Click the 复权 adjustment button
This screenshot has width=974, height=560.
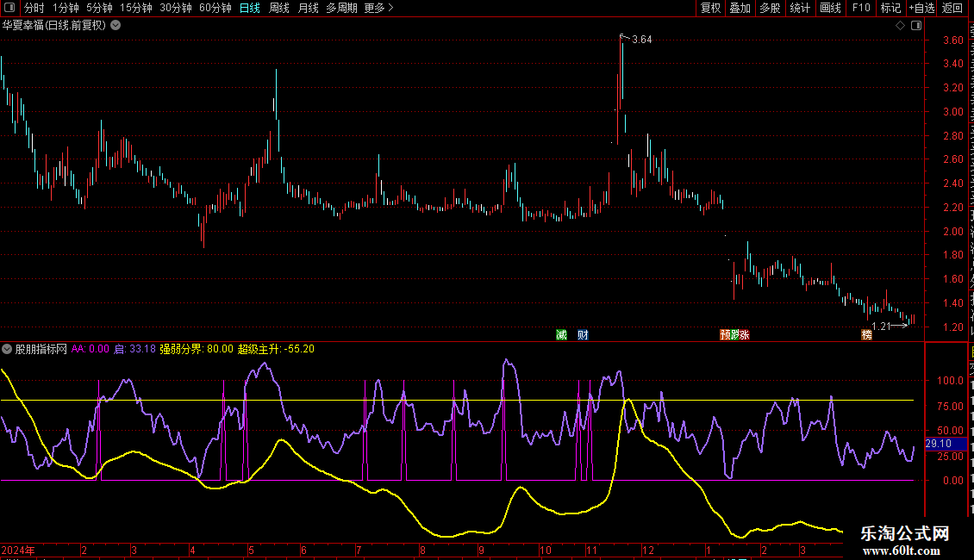click(710, 8)
